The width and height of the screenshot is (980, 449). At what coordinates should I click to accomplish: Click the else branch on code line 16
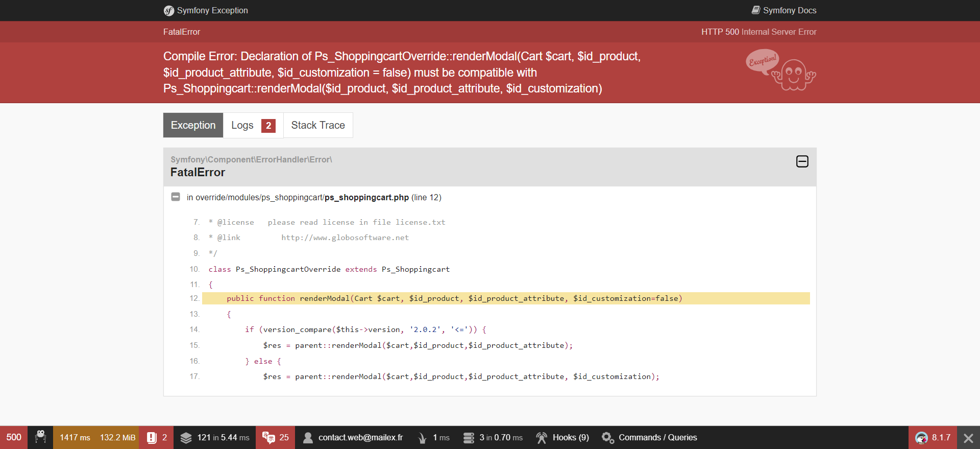pyautogui.click(x=263, y=361)
